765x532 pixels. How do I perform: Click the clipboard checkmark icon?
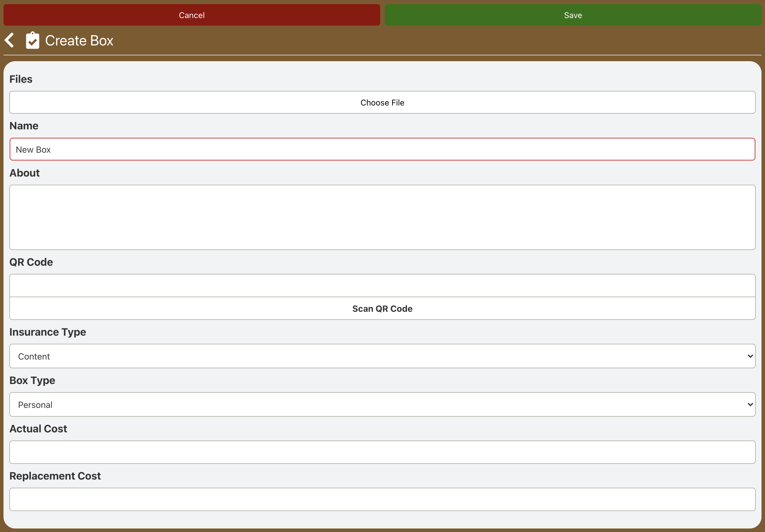pyautogui.click(x=32, y=40)
